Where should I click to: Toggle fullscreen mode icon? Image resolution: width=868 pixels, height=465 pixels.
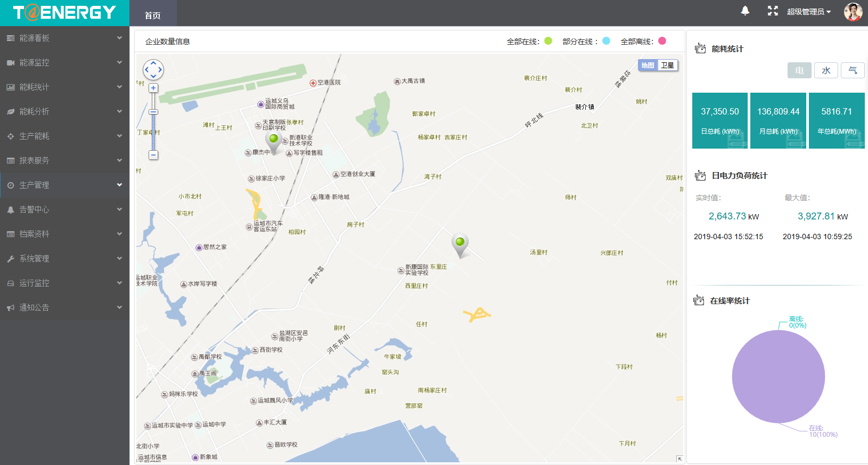click(773, 11)
